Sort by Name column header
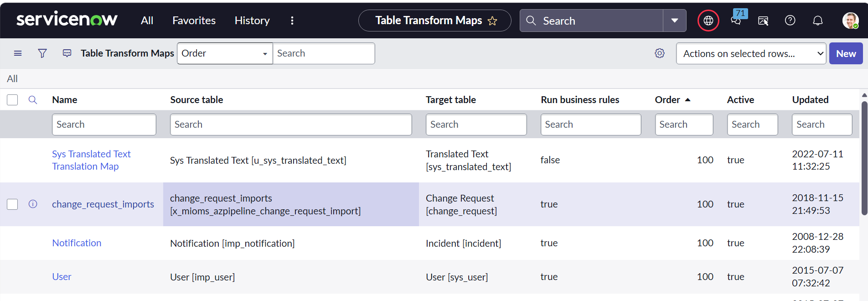 coord(65,99)
